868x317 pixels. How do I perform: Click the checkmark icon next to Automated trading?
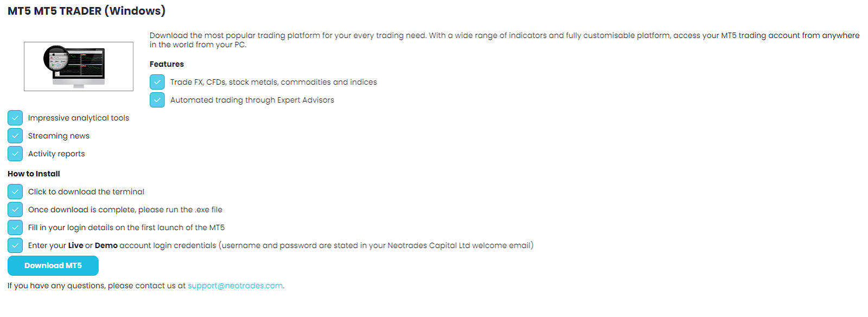coord(157,100)
